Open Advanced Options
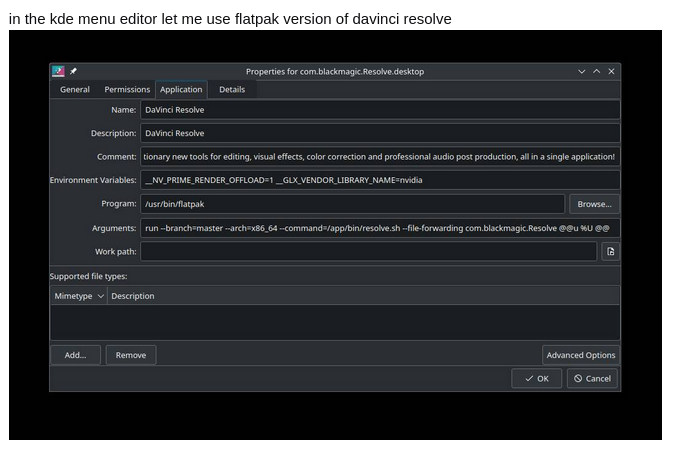The width and height of the screenshot is (679, 456). click(580, 355)
